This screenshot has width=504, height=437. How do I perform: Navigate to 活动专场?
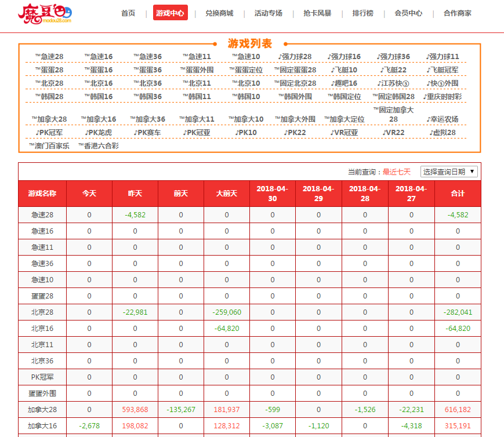268,13
